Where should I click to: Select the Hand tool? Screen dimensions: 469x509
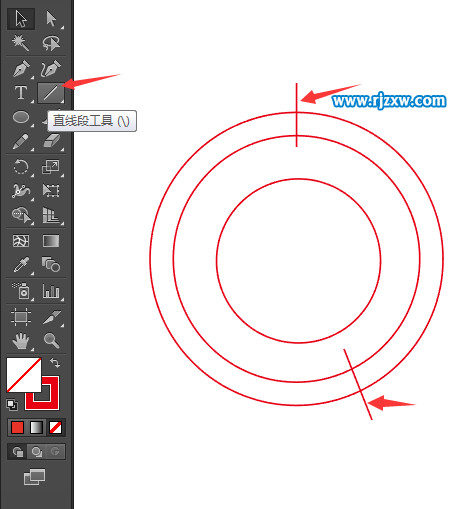click(21, 341)
